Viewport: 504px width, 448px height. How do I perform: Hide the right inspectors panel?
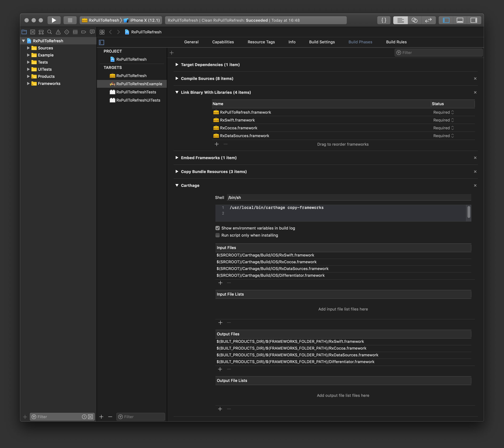[x=474, y=20]
